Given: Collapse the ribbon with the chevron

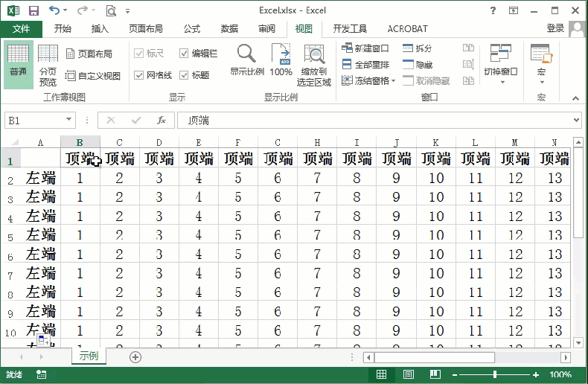Looking at the screenshot, I should point(575,98).
